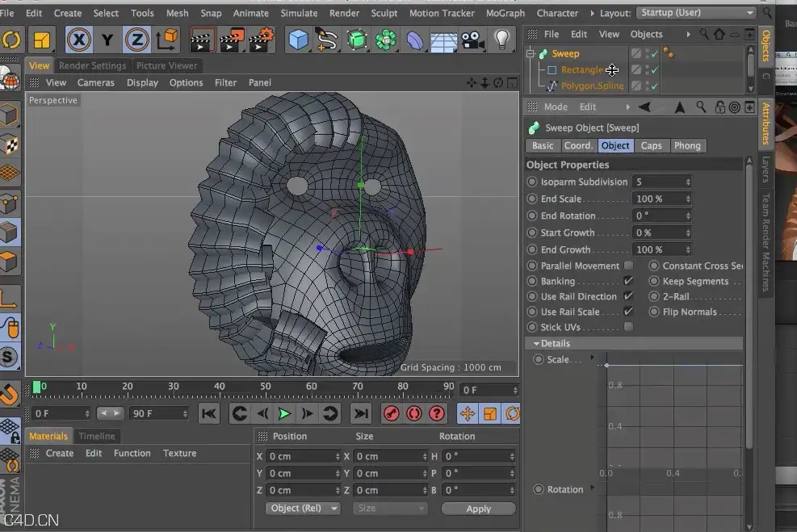Open the disabled Size dropdown
Image resolution: width=797 pixels, height=532 pixels.
click(389, 508)
